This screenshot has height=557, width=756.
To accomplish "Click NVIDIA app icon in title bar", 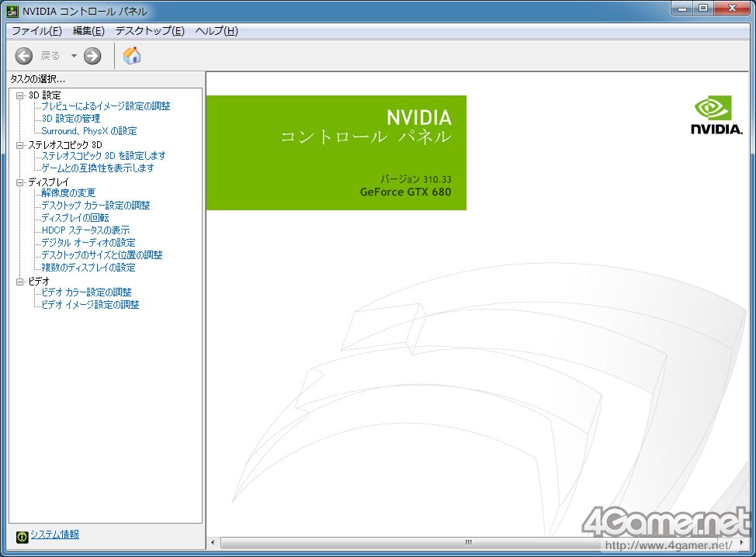I will click(x=12, y=11).
